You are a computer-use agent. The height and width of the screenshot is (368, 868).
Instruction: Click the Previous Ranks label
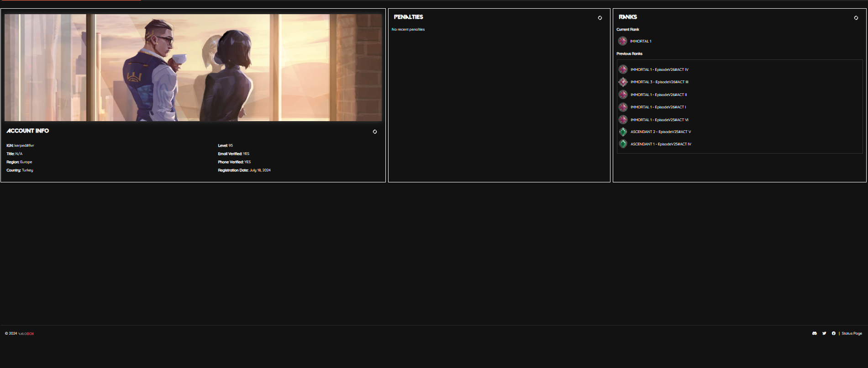tap(629, 53)
